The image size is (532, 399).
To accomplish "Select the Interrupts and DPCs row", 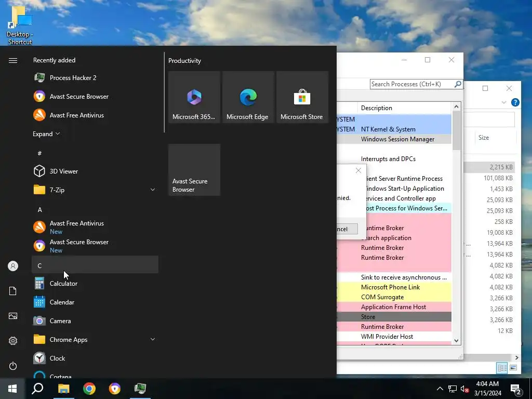I will pyautogui.click(x=394, y=159).
